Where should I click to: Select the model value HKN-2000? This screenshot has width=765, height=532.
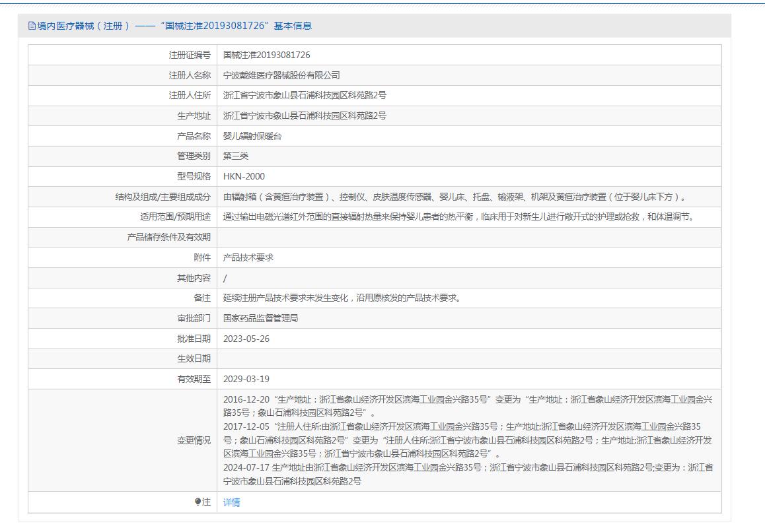click(244, 176)
